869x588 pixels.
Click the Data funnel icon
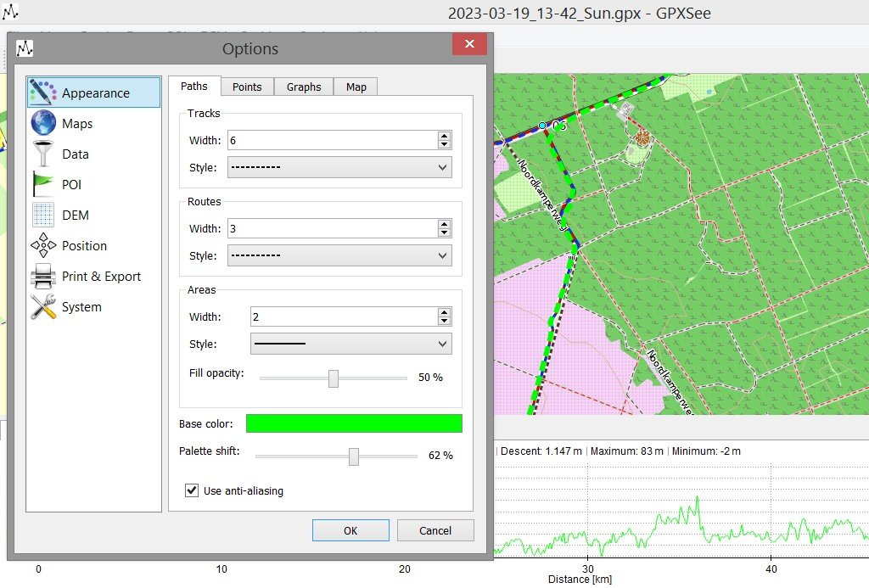[x=43, y=154]
